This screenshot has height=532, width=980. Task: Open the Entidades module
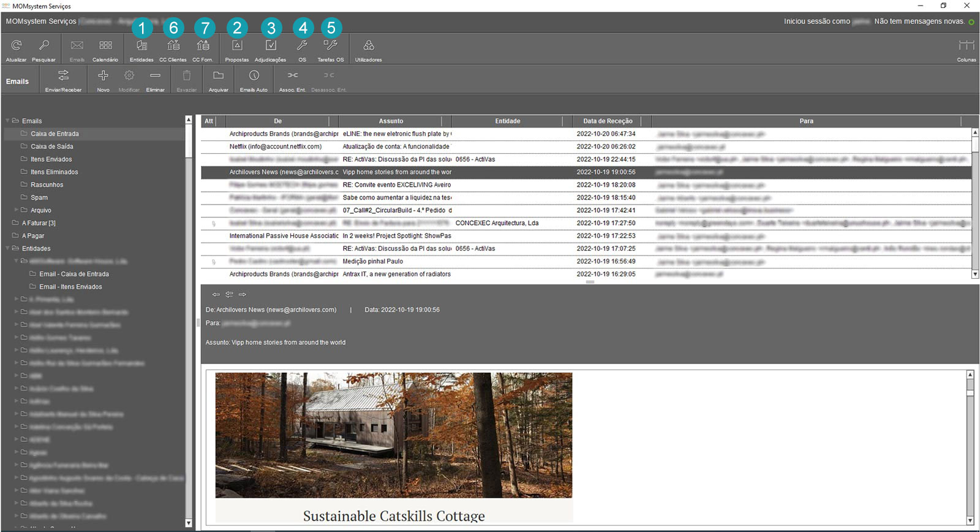coord(141,46)
